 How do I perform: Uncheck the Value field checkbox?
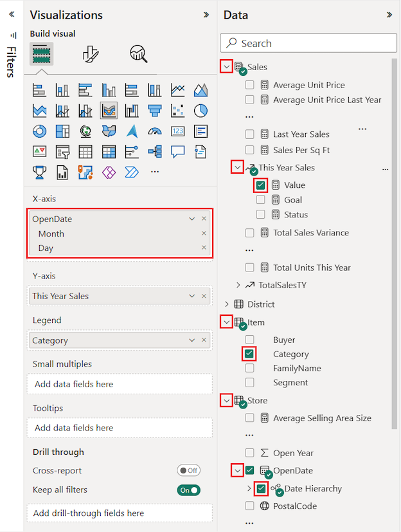[x=260, y=185]
